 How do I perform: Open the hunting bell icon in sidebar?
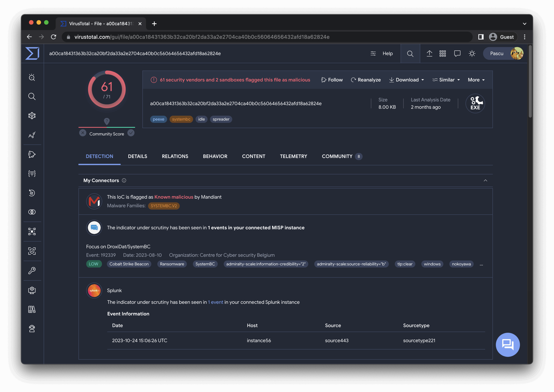click(32, 154)
